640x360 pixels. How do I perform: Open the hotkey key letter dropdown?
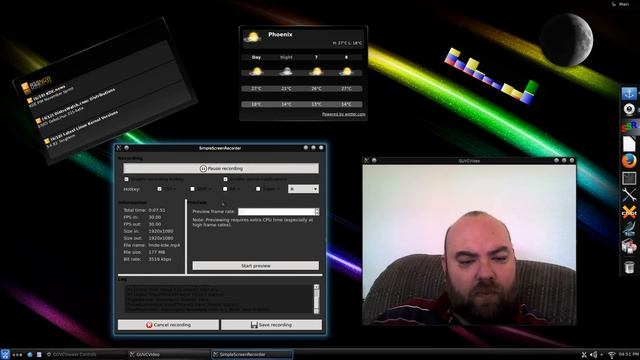tap(303, 189)
